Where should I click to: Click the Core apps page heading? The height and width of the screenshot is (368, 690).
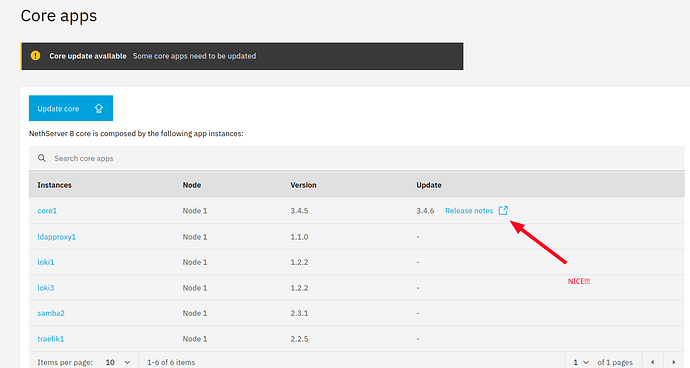pyautogui.click(x=59, y=16)
